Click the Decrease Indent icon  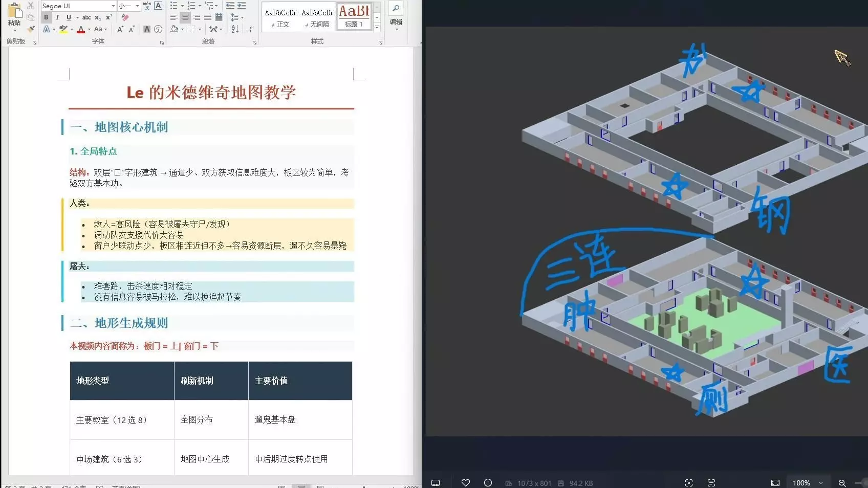(230, 6)
